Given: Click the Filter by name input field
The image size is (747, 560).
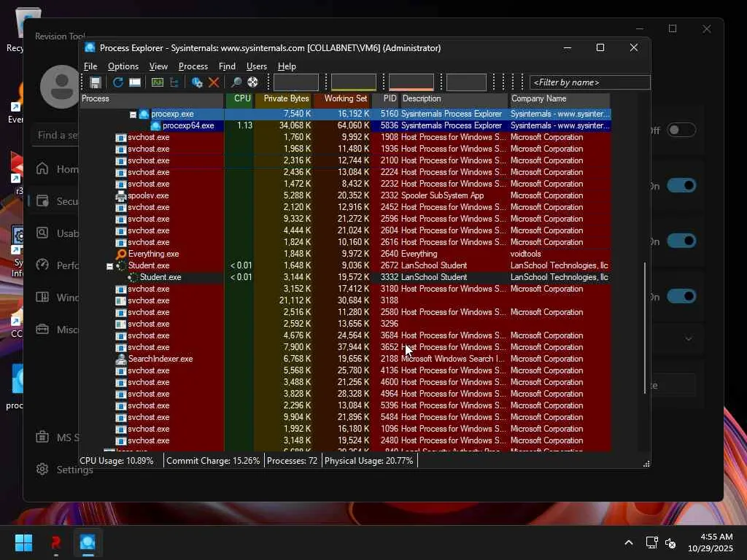Looking at the screenshot, I should point(589,82).
